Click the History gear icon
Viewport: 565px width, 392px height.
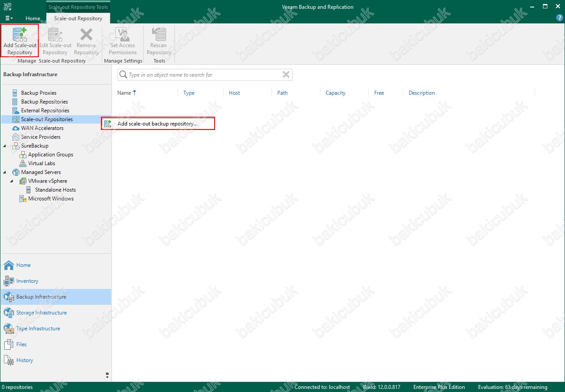pyautogui.click(x=9, y=360)
